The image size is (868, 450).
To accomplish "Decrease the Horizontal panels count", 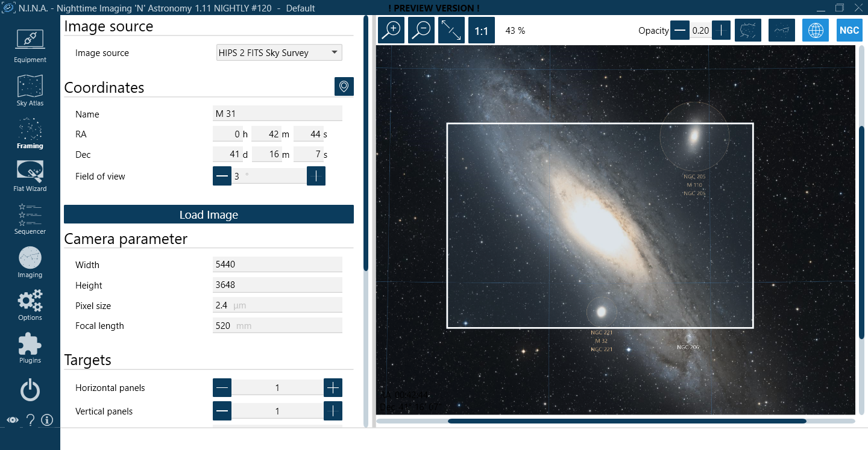I will click(222, 387).
